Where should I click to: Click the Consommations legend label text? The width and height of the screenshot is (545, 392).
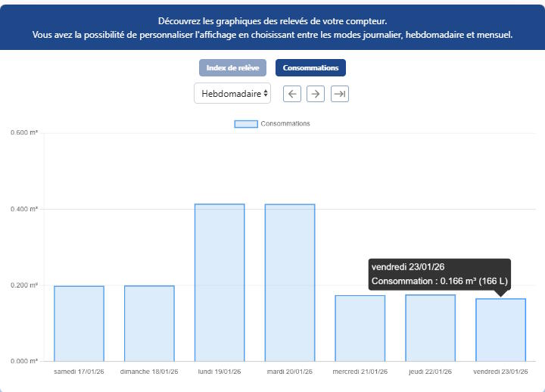tap(285, 123)
